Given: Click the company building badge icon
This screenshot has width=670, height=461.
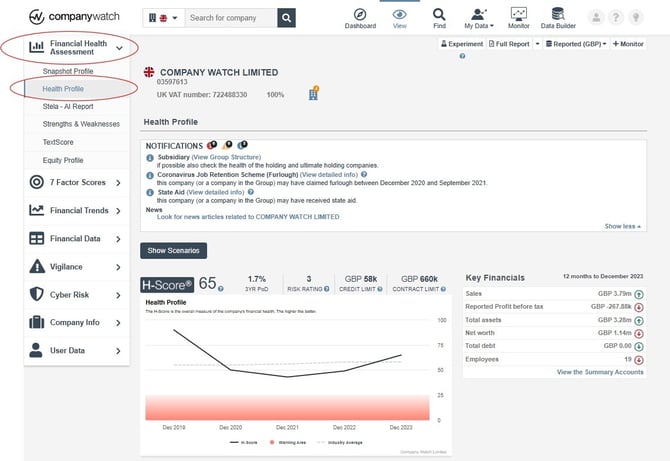Looking at the screenshot, I should coord(314,93).
